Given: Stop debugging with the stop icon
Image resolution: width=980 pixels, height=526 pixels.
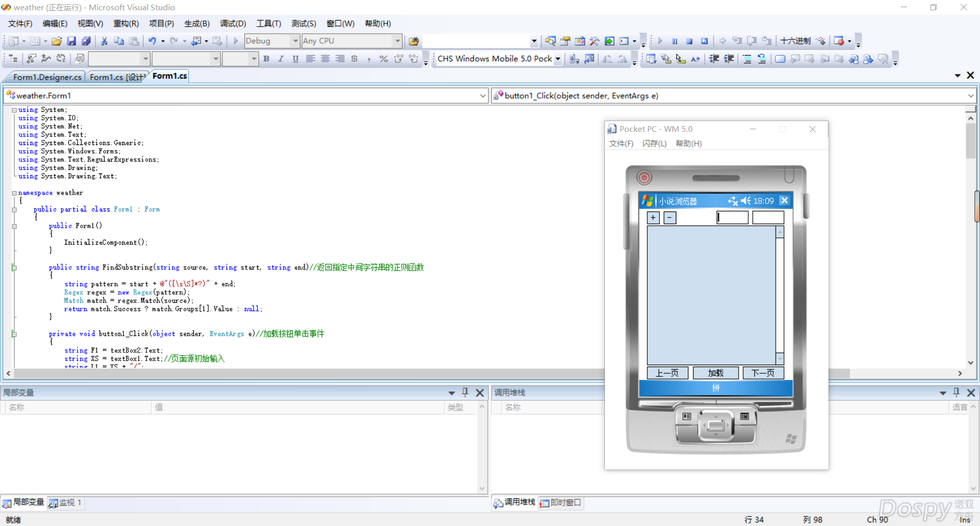Looking at the screenshot, I should [x=690, y=41].
